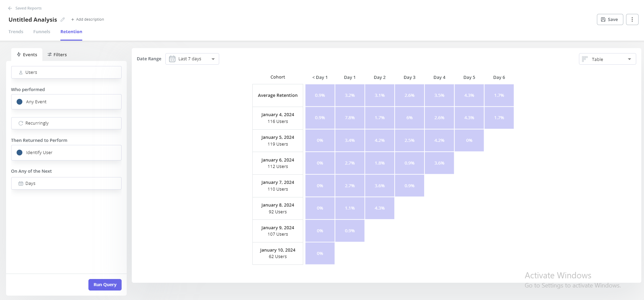Open the Events panel tab
Screen dimensions: 644x300
click(x=27, y=55)
